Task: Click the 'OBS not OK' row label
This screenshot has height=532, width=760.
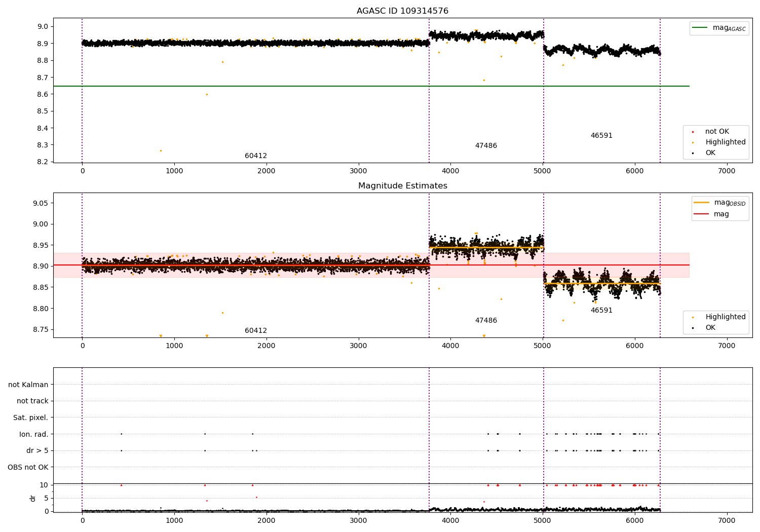Action: 28,467
